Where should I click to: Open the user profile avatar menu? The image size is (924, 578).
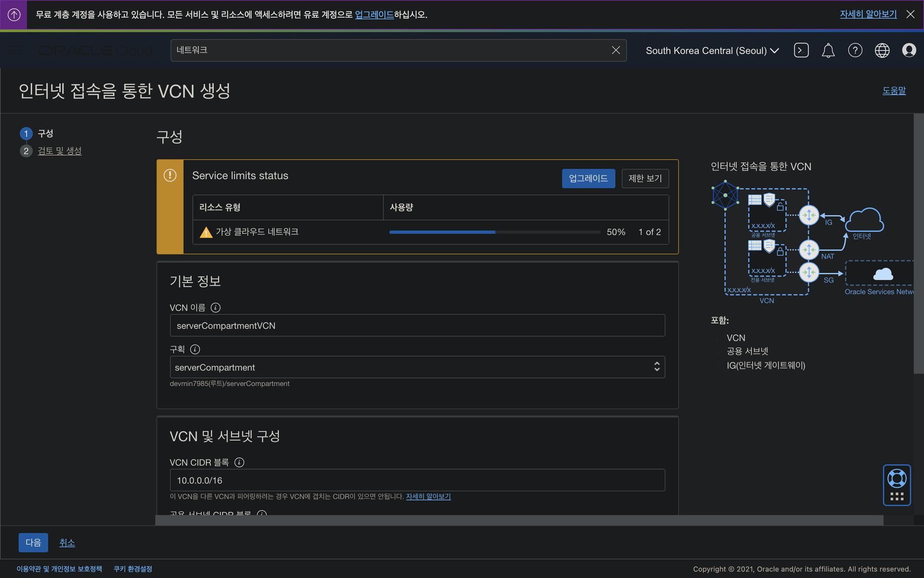click(909, 50)
